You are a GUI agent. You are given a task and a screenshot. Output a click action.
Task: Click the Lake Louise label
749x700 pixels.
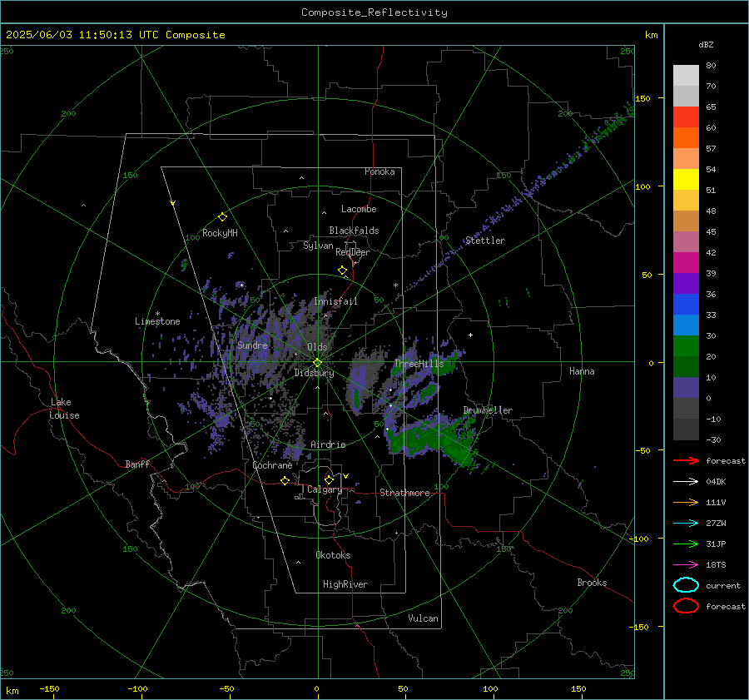point(64,409)
